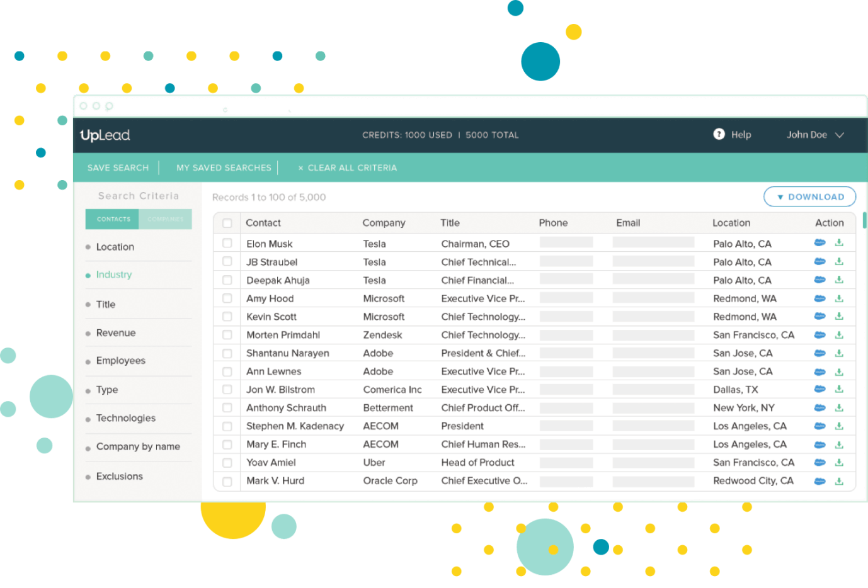Open My Saved Searches
Viewport: 868px width, 588px height.
[x=224, y=168]
